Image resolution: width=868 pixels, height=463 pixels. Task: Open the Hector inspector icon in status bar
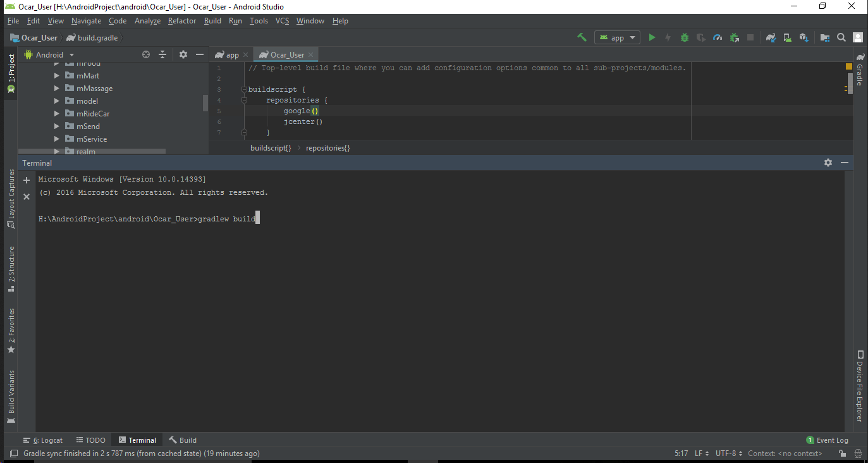[858, 453]
